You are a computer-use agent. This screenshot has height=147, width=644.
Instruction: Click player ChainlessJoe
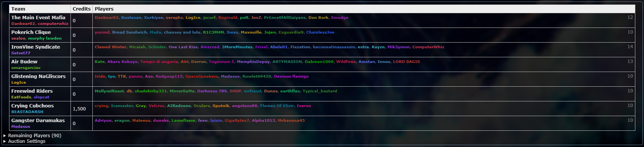click(320, 32)
